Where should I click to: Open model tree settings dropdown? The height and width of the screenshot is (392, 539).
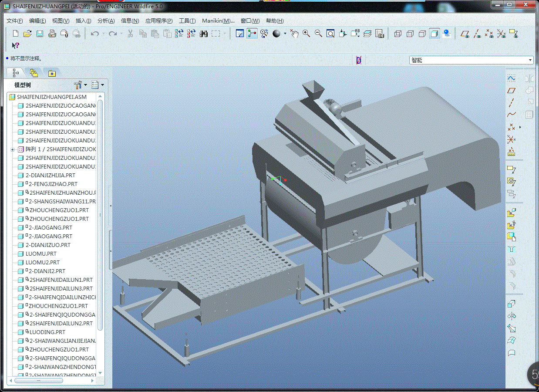(x=81, y=85)
